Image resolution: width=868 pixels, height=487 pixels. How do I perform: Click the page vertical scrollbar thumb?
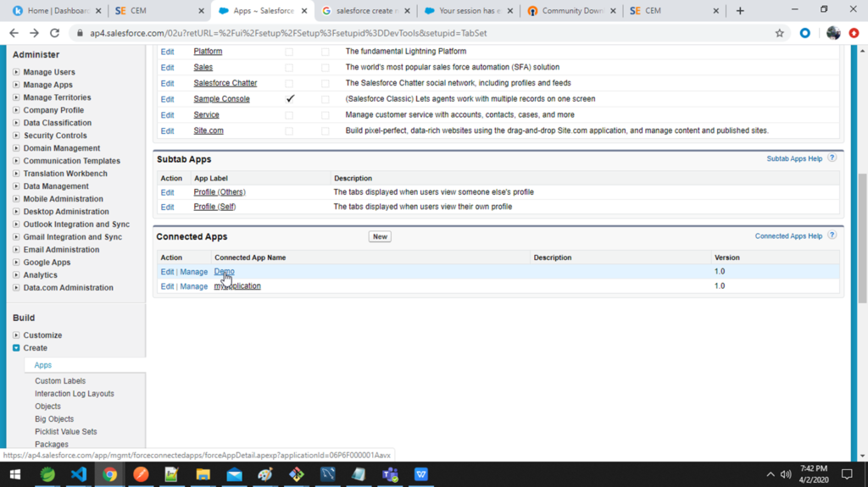click(862, 238)
